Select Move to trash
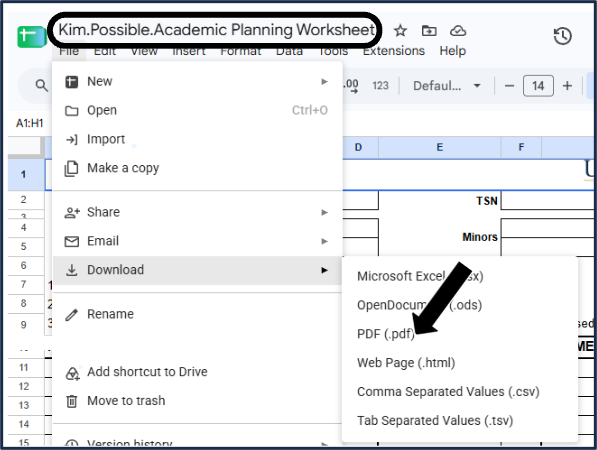Viewport: 597px width, 450px height. (197, 401)
